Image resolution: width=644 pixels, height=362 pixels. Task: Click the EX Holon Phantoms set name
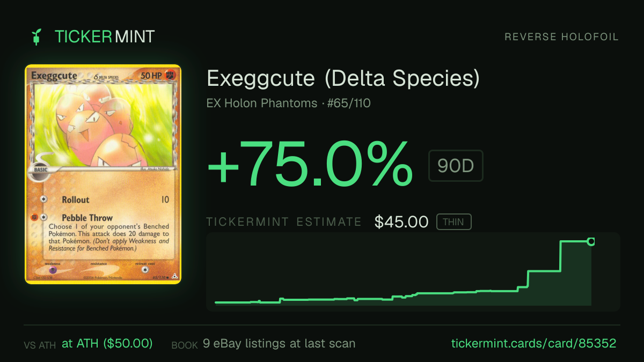[262, 103]
